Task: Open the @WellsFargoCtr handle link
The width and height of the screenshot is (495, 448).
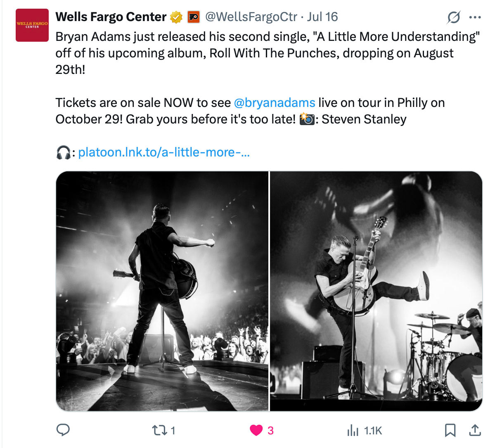Action: (x=251, y=17)
